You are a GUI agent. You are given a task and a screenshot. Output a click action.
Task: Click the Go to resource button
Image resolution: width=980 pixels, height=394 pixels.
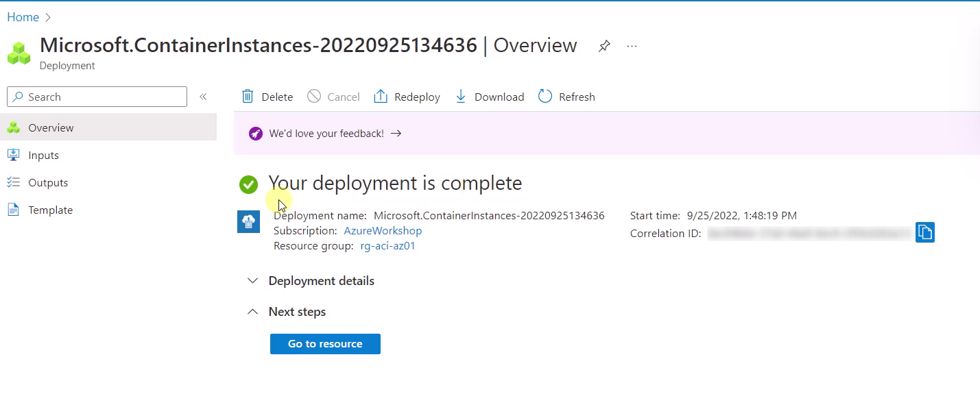point(325,344)
